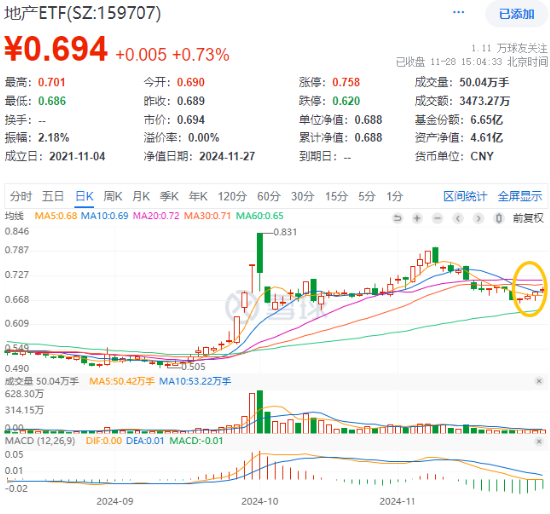Select the 年K chart tab
Screen dimensions: 550x514
click(198, 196)
